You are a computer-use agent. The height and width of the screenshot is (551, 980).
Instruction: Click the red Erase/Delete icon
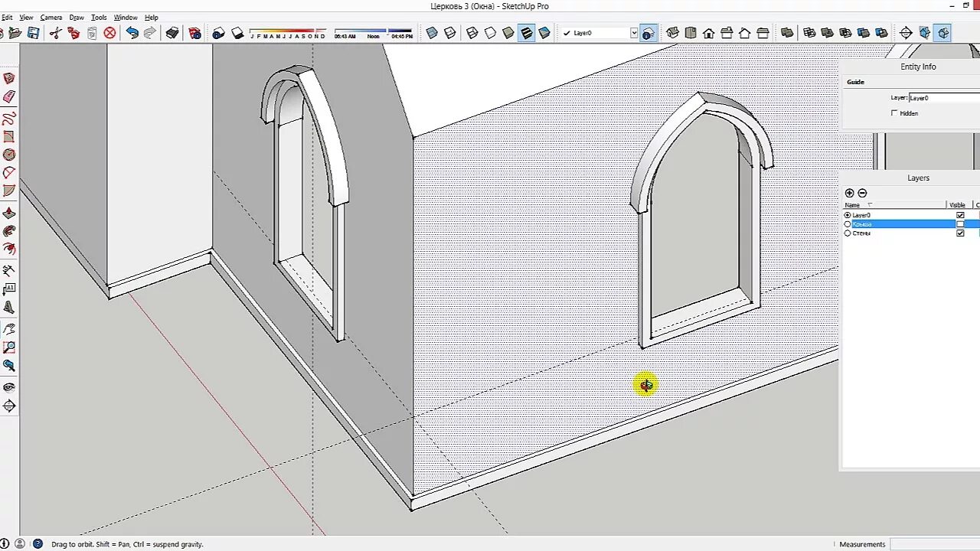[x=110, y=33]
